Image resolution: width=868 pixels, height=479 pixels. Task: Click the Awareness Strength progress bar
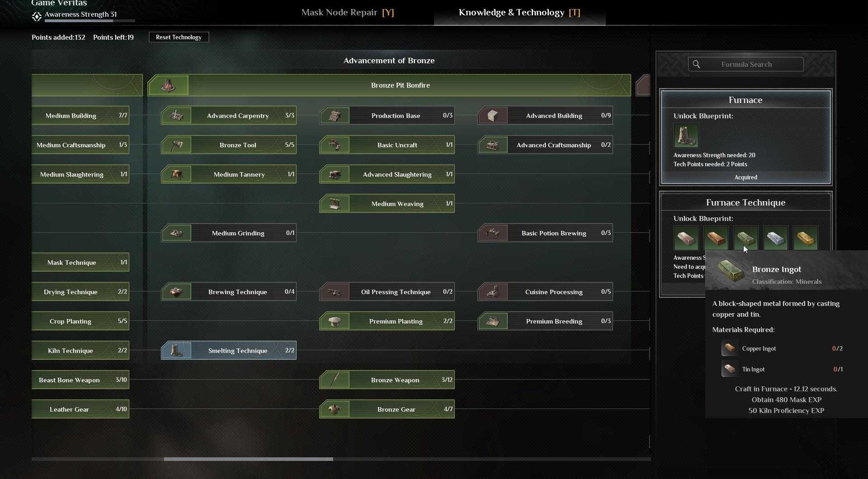coord(90,21)
